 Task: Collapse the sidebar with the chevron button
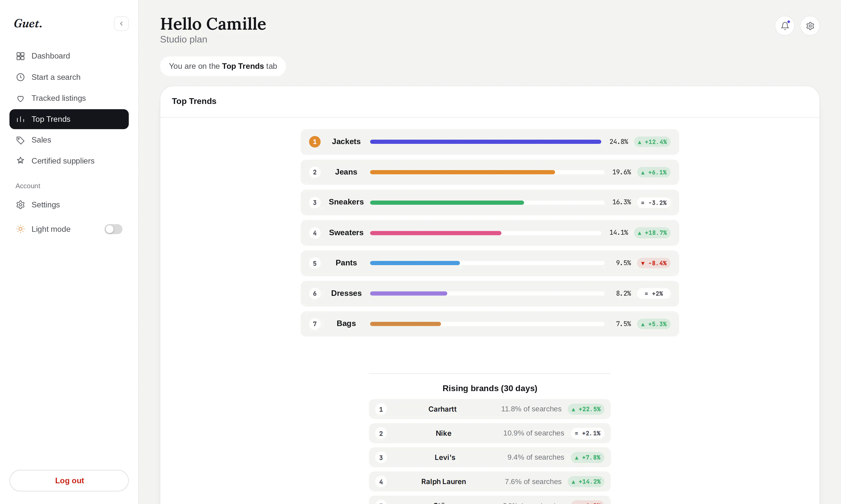point(121,24)
